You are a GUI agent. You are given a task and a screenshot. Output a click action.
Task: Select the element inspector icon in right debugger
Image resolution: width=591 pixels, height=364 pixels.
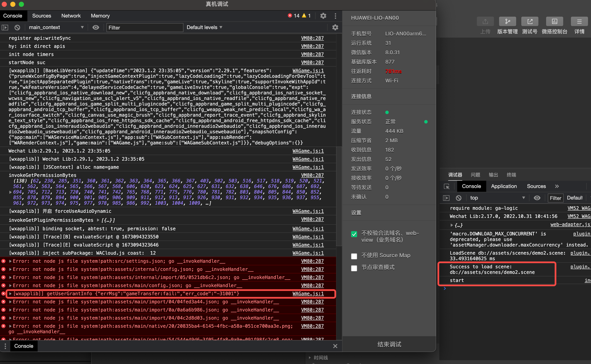(x=446, y=186)
